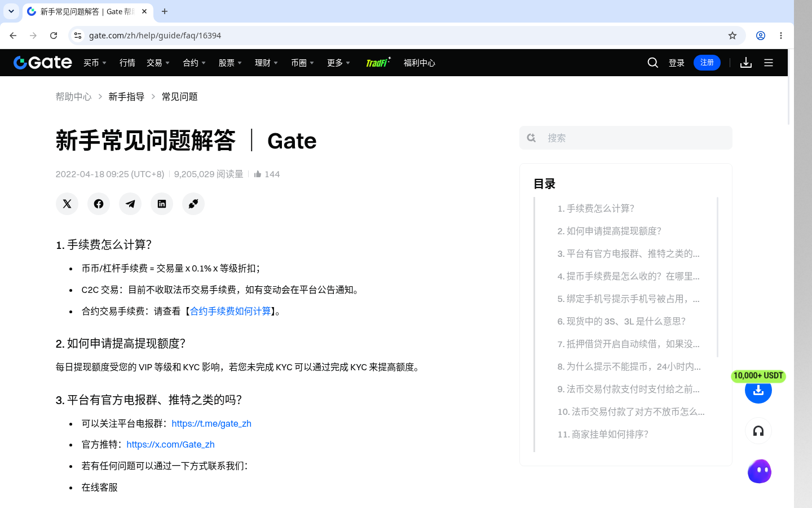Open 合约手续费如何计算 link
The width and height of the screenshot is (812, 508).
pos(230,311)
